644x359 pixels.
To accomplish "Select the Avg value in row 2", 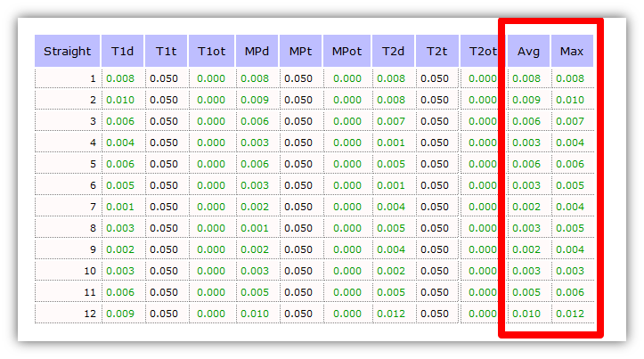I will tap(526, 100).
